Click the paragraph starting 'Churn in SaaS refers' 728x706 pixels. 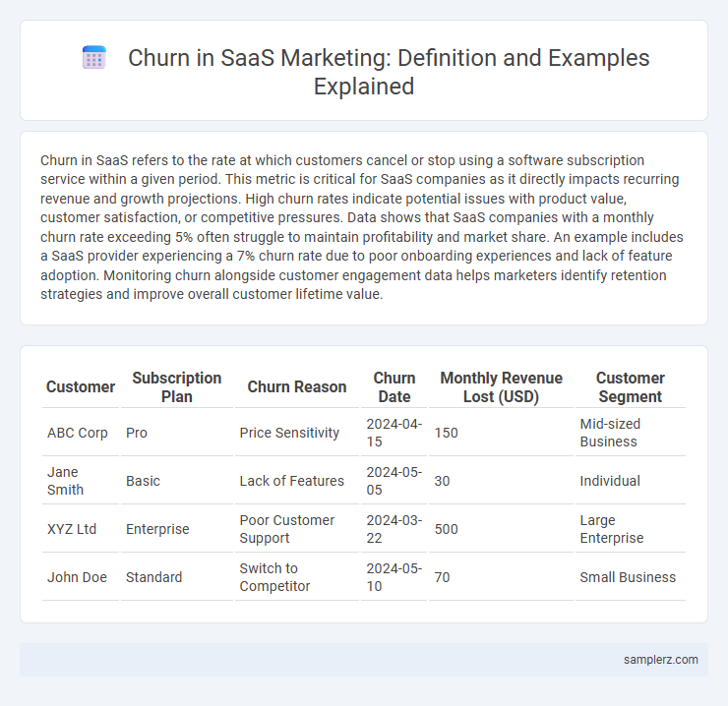pyautogui.click(x=362, y=227)
